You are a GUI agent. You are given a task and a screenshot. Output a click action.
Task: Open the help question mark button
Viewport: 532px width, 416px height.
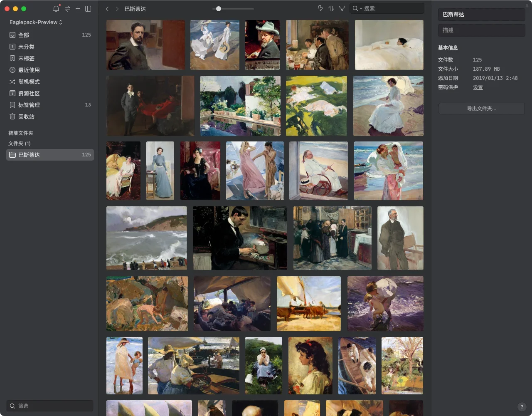pos(522,407)
